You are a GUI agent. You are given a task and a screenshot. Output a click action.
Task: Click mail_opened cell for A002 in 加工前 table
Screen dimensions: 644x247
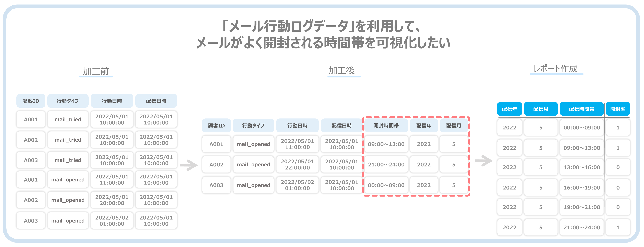click(68, 200)
